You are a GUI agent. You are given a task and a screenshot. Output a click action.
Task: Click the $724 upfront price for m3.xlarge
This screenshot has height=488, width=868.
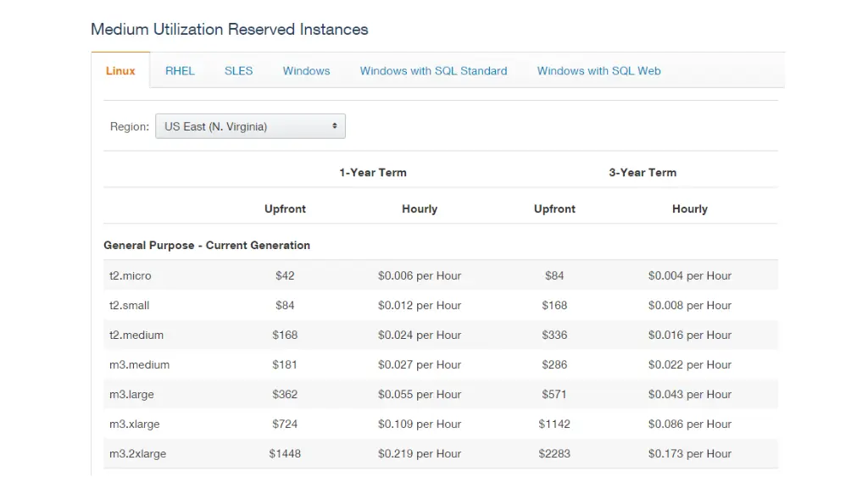tap(285, 424)
